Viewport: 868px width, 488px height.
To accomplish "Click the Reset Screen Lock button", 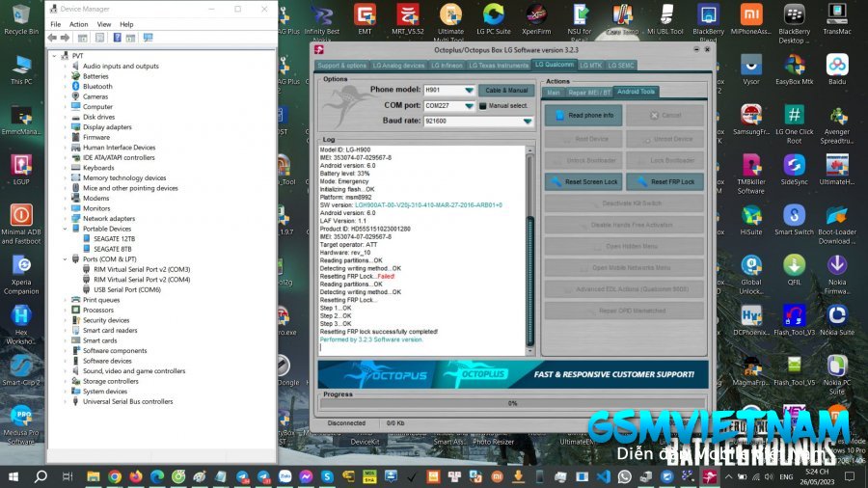I will [583, 181].
